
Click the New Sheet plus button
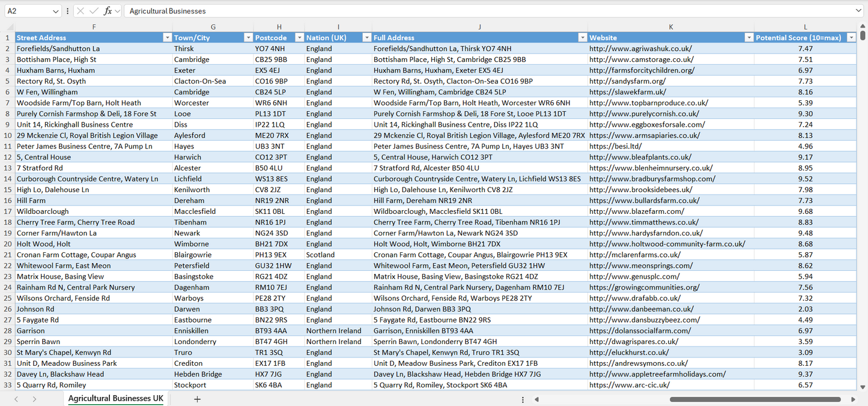point(198,398)
